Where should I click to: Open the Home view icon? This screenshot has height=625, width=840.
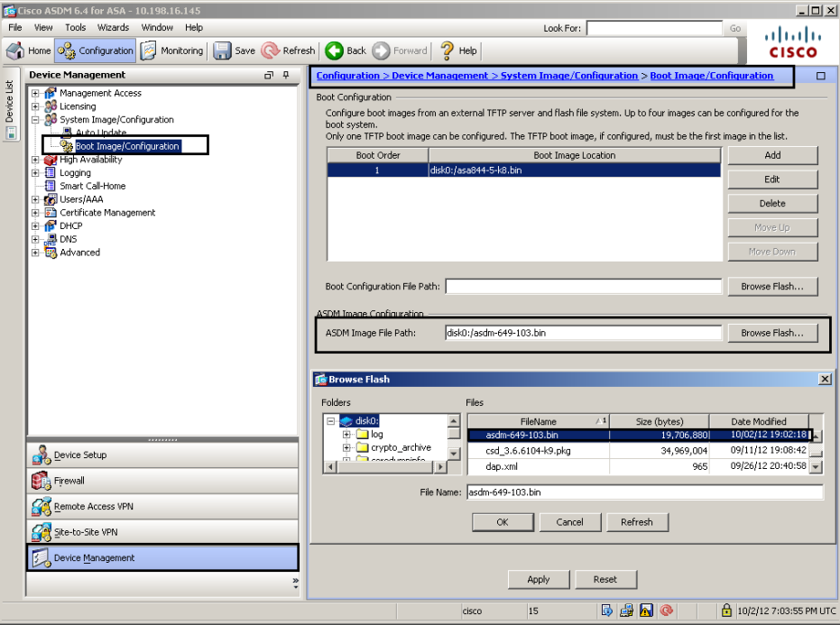coord(15,51)
